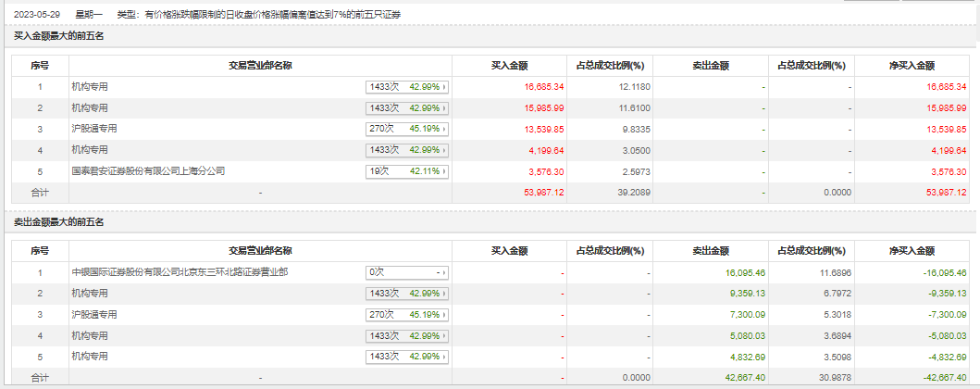Expand the 0次 badge beside 中银国际证券

tap(406, 272)
